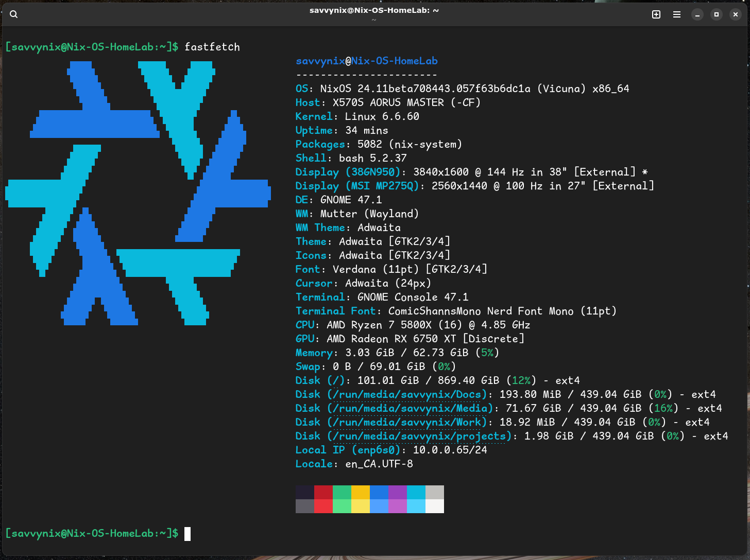
Task: Open the hamburger main menu
Action: pyautogui.click(x=677, y=14)
